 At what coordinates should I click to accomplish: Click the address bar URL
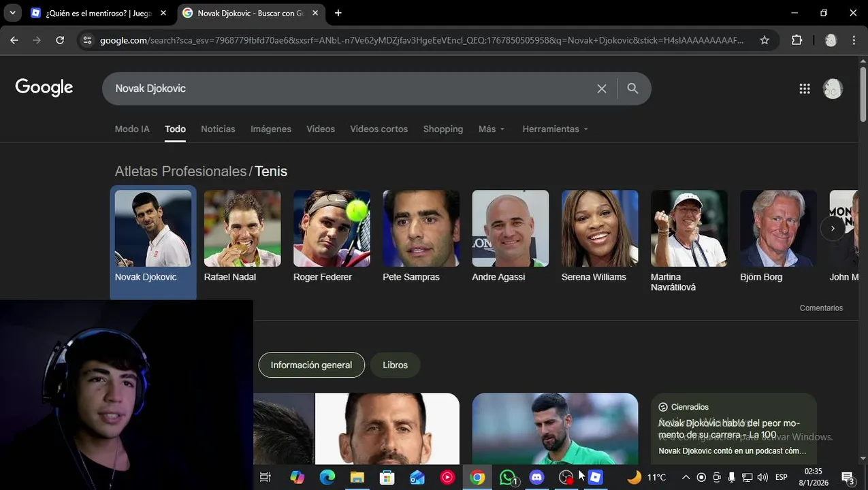(421, 40)
